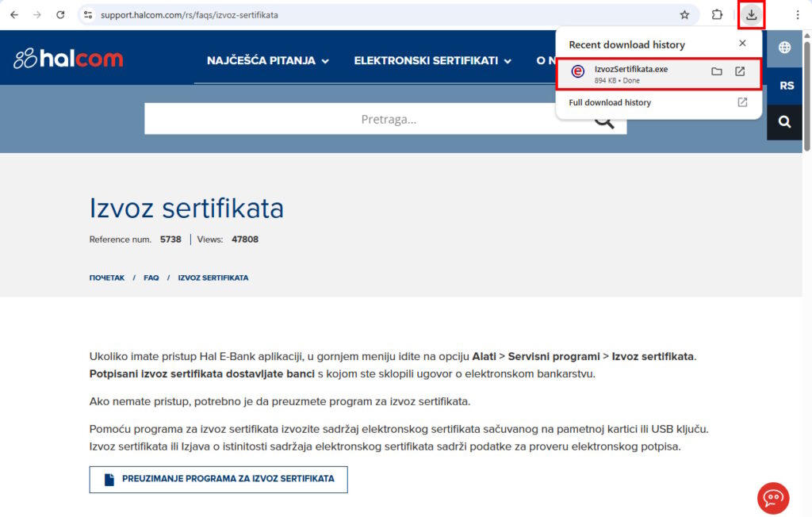Click Full download history entry

point(610,102)
